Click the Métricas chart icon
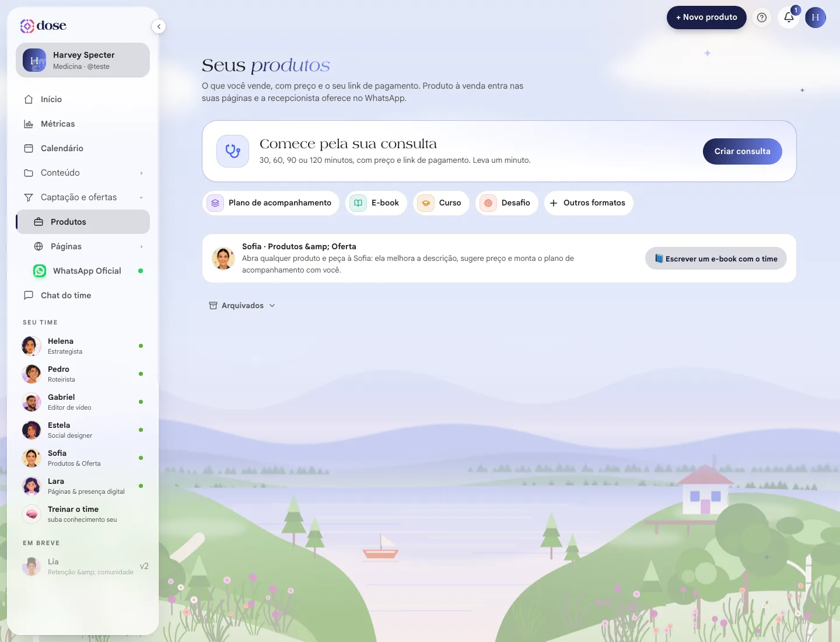The width and height of the screenshot is (840, 642). pyautogui.click(x=29, y=124)
